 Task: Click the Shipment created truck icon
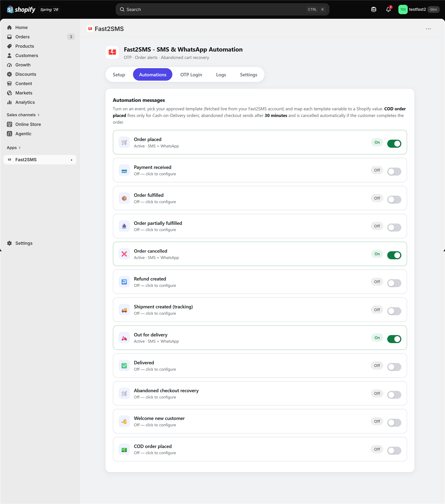tap(124, 310)
